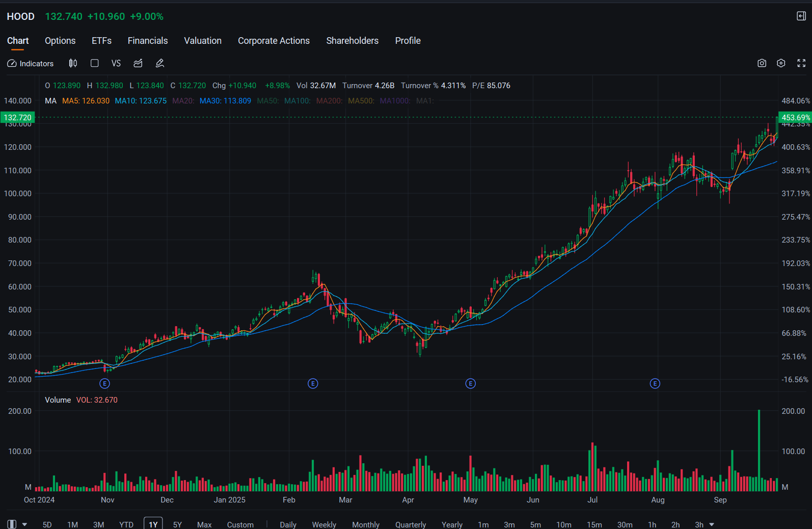The width and height of the screenshot is (812, 529).
Task: Select the 30m interval
Action: (x=625, y=524)
